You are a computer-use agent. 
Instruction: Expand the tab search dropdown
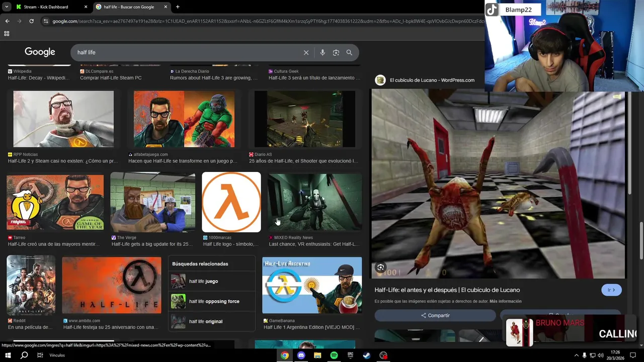[x=7, y=7]
